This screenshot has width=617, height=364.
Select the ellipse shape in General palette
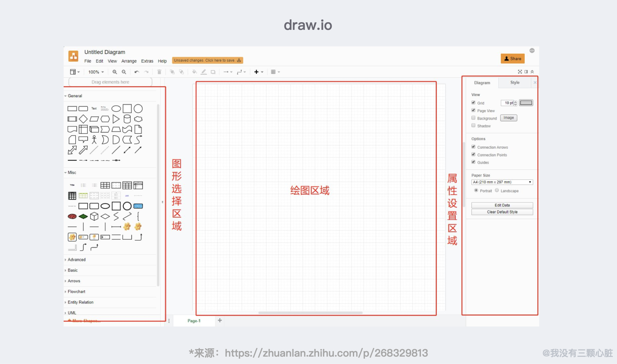coord(116,108)
